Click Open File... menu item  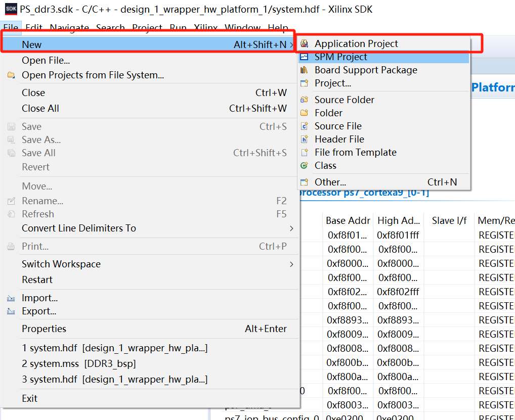150,60
